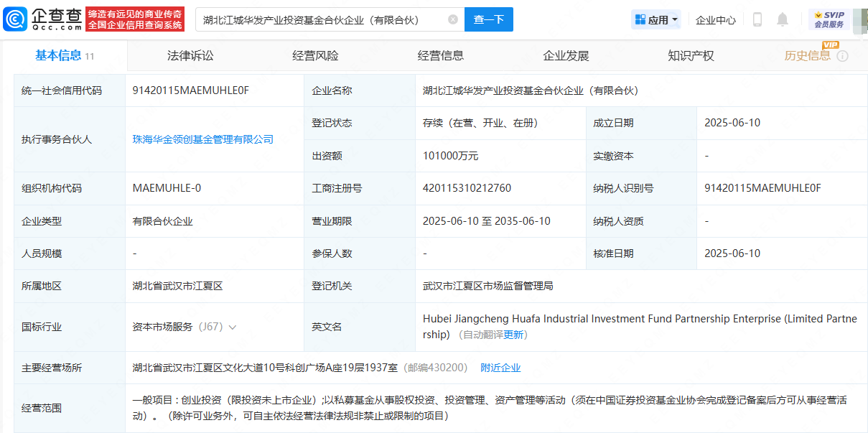Select the 经营风险 tab
The image size is (868, 433).
pyautogui.click(x=315, y=55)
